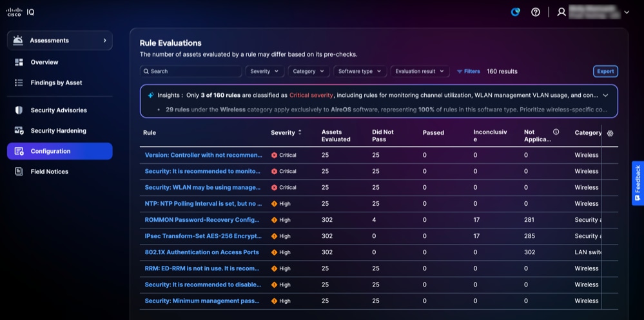The height and width of the screenshot is (320, 644).
Task: Click the '160 results' count text
Action: [x=502, y=71]
